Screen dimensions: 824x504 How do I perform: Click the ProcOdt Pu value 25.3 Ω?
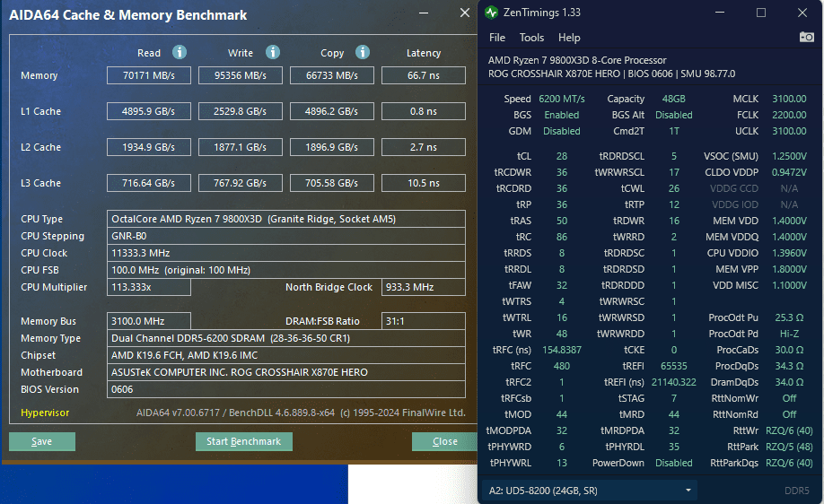coord(789,318)
